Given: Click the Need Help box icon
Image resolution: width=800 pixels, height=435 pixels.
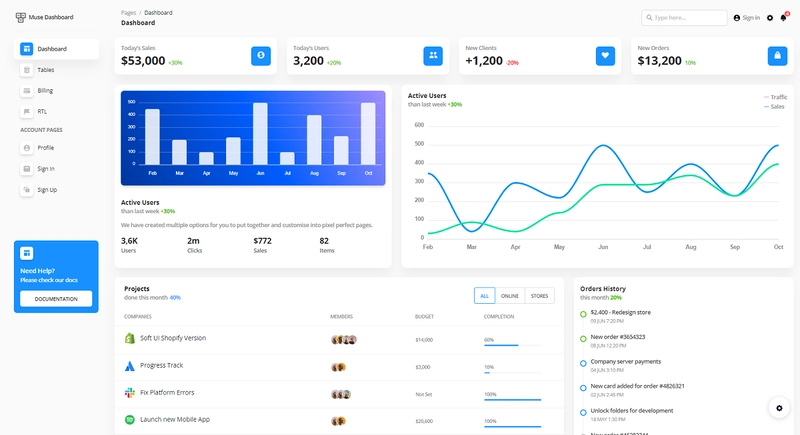Looking at the screenshot, I should coord(27,253).
